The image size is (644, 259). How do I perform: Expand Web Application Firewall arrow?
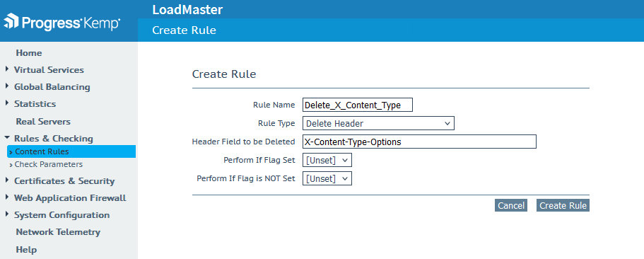7,197
